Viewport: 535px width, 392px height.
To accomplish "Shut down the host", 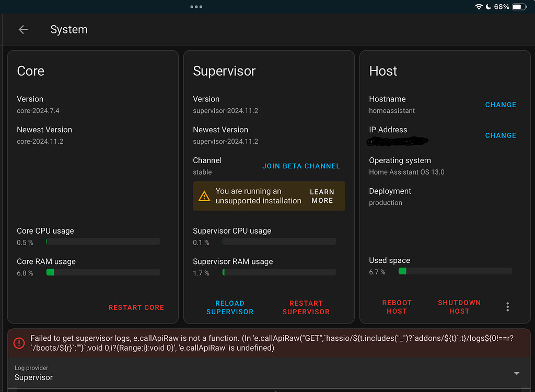I will point(459,307).
